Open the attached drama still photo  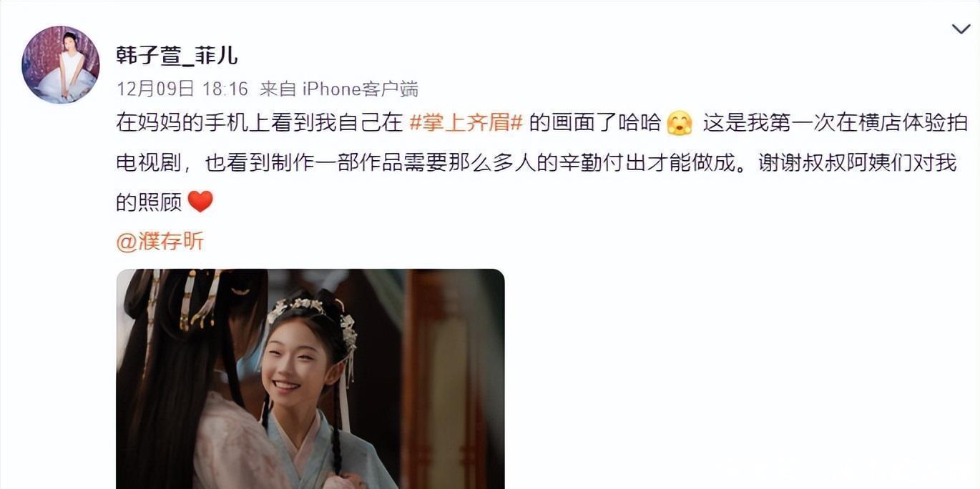(x=310, y=379)
